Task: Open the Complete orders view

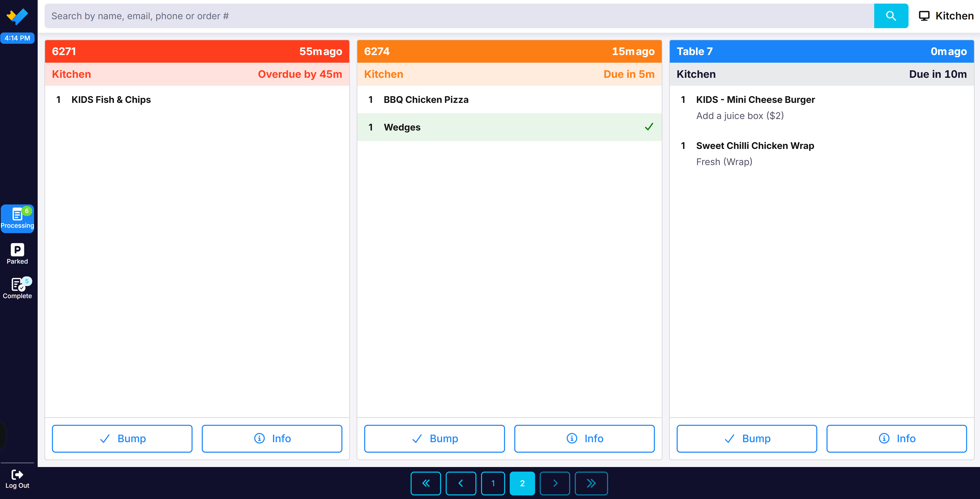Action: [17, 288]
